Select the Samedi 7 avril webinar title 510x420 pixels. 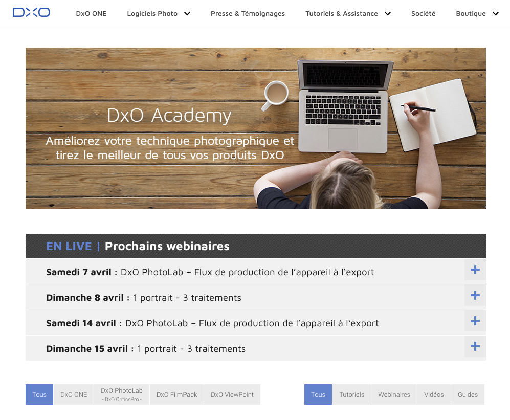tap(210, 272)
